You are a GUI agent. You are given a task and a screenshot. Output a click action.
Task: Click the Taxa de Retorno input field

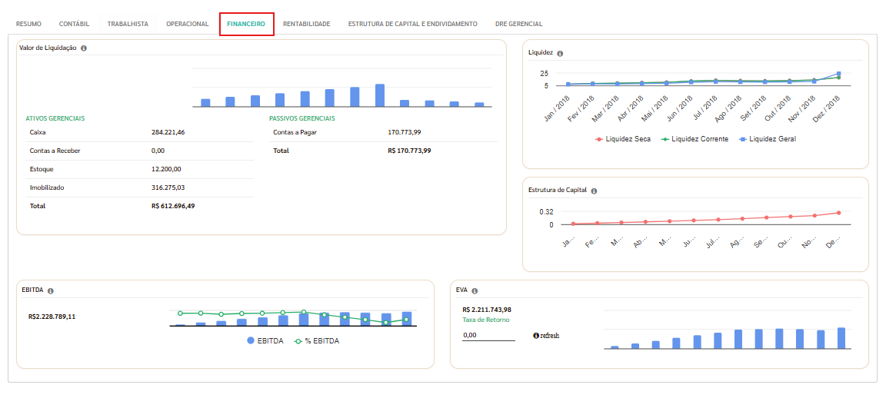coord(489,335)
